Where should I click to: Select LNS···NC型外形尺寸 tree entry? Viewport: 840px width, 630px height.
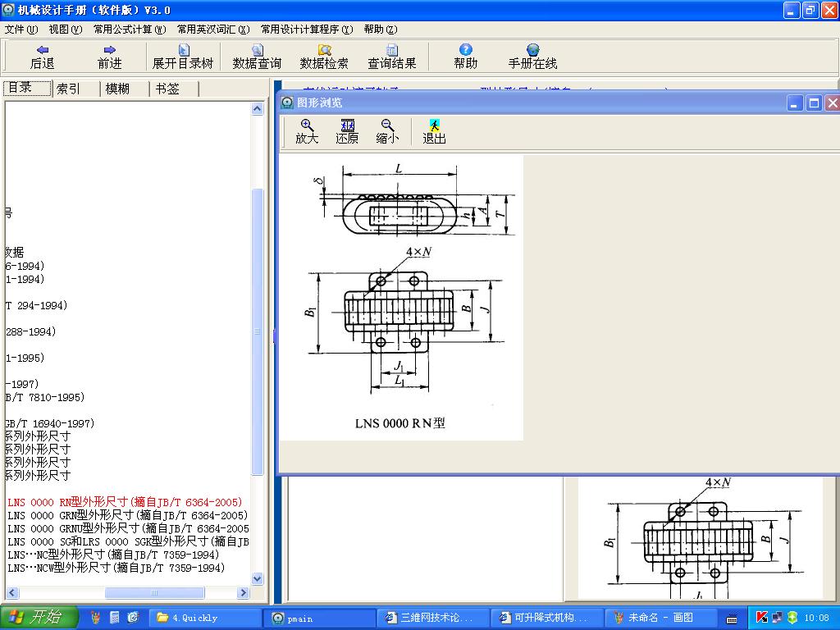[113, 555]
